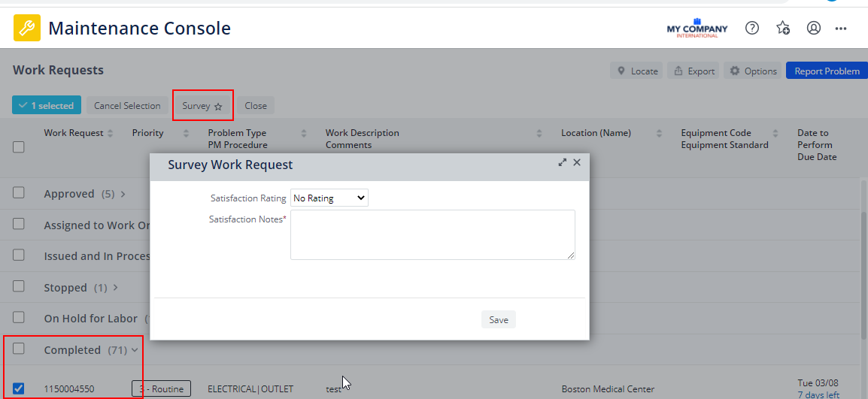This screenshot has width=868, height=399.
Task: Click the Survey action button
Action: tap(202, 106)
